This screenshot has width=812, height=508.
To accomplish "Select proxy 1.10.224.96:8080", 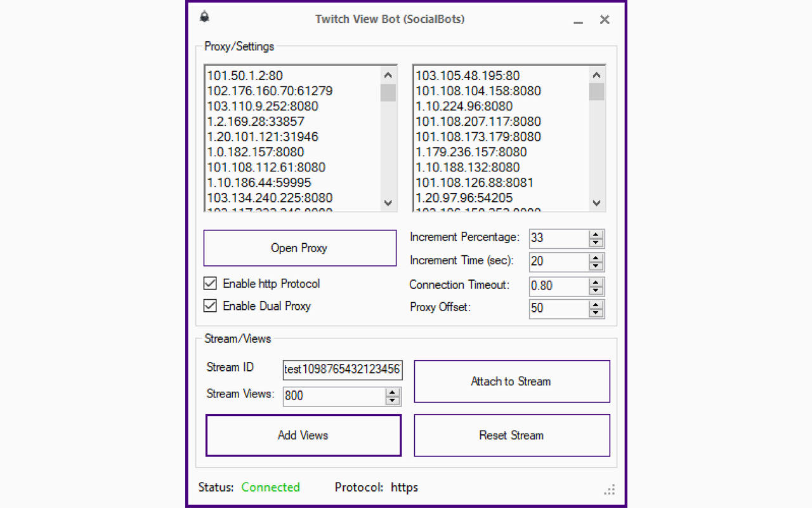I will 464,106.
